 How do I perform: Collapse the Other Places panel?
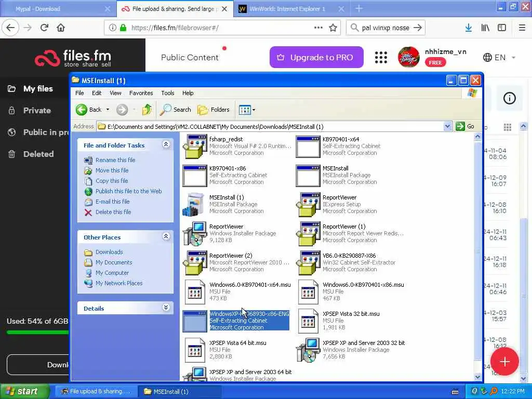tap(166, 236)
